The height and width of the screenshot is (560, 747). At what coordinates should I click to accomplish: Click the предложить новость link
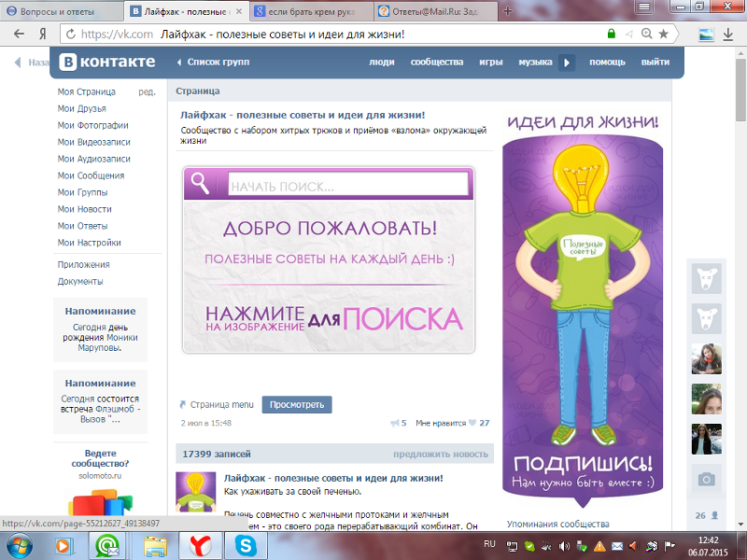(441, 455)
